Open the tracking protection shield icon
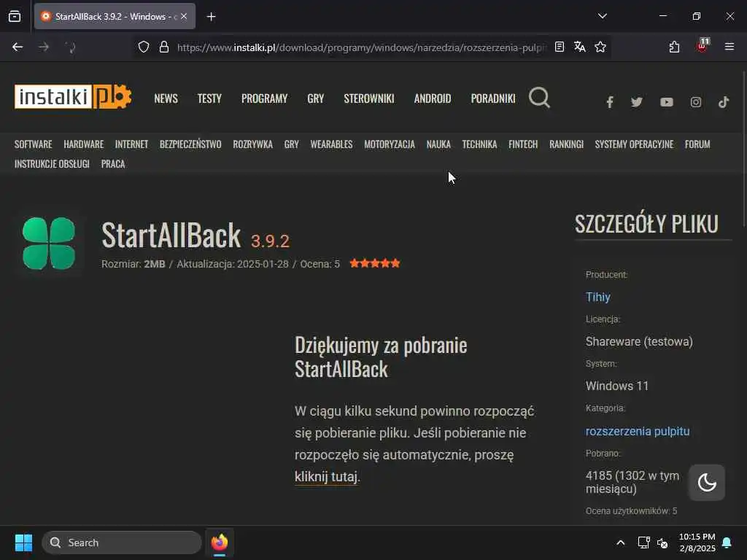747x560 pixels. coord(144,47)
